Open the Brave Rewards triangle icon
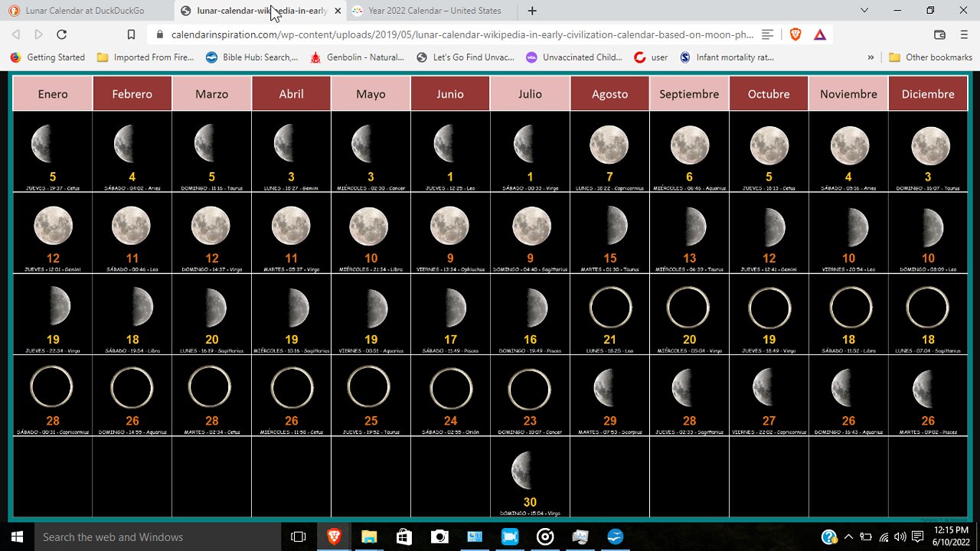This screenshot has width=980, height=551. pos(819,34)
